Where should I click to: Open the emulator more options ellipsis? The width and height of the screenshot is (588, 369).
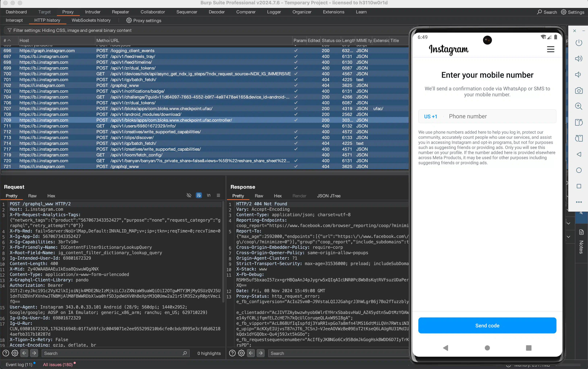(579, 202)
